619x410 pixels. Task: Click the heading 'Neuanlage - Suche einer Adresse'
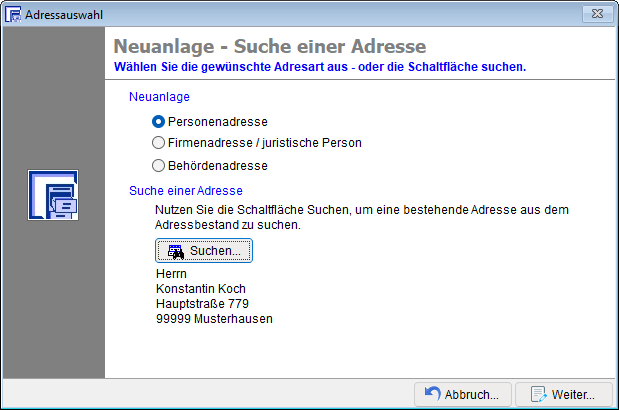270,47
